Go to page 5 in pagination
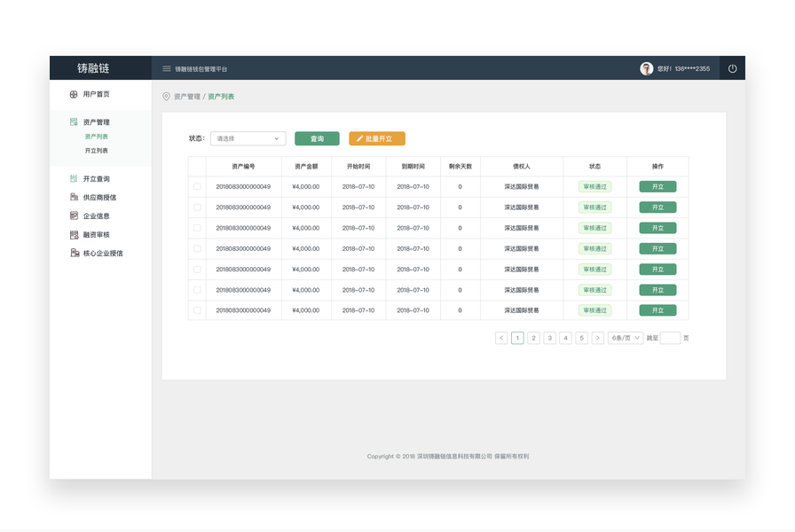This screenshot has width=795, height=532. [581, 338]
